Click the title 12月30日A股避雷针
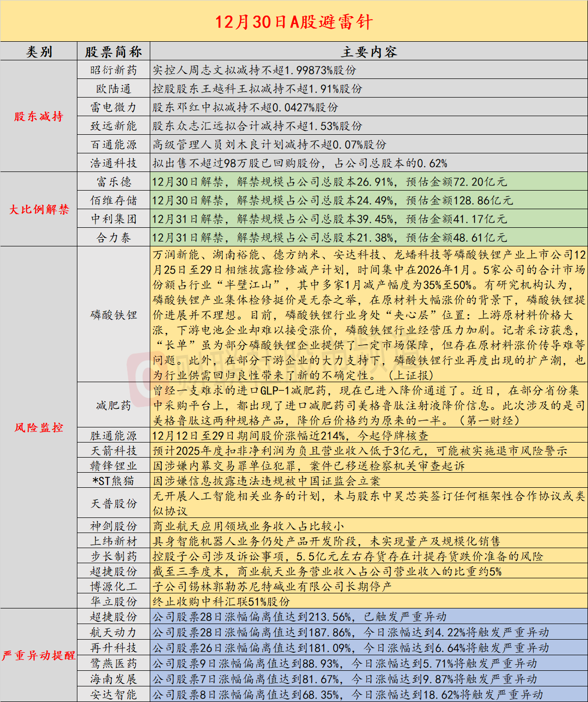Image resolution: width=588 pixels, height=702 pixels. [294, 22]
